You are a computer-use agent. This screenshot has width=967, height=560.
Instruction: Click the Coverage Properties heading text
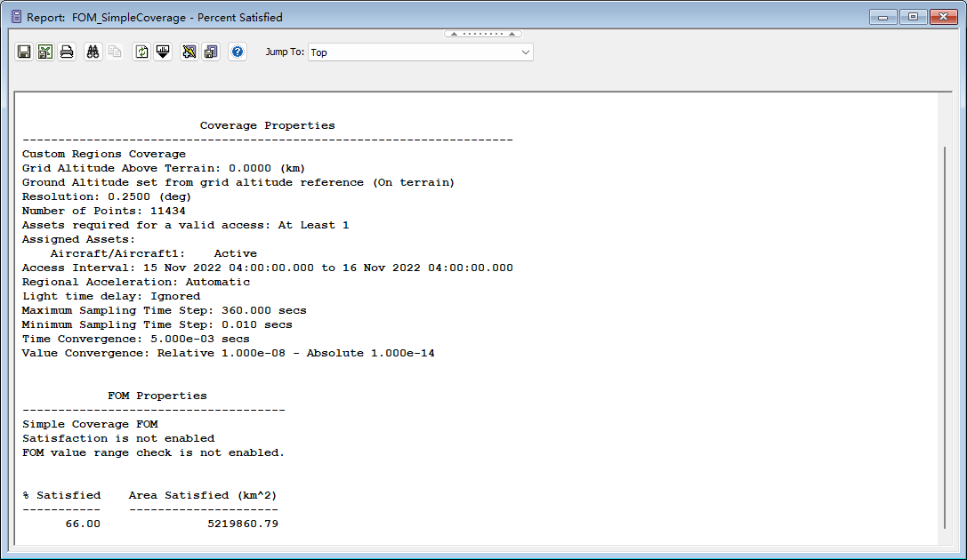pos(267,125)
